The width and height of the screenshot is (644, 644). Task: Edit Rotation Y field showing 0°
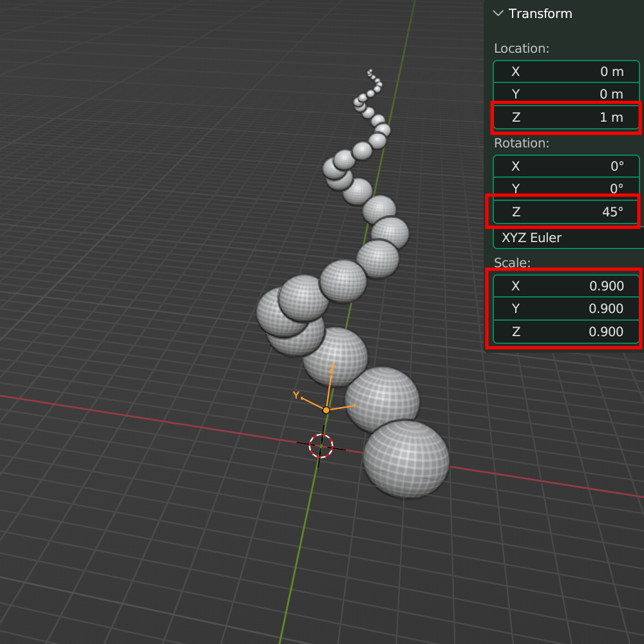566,188
